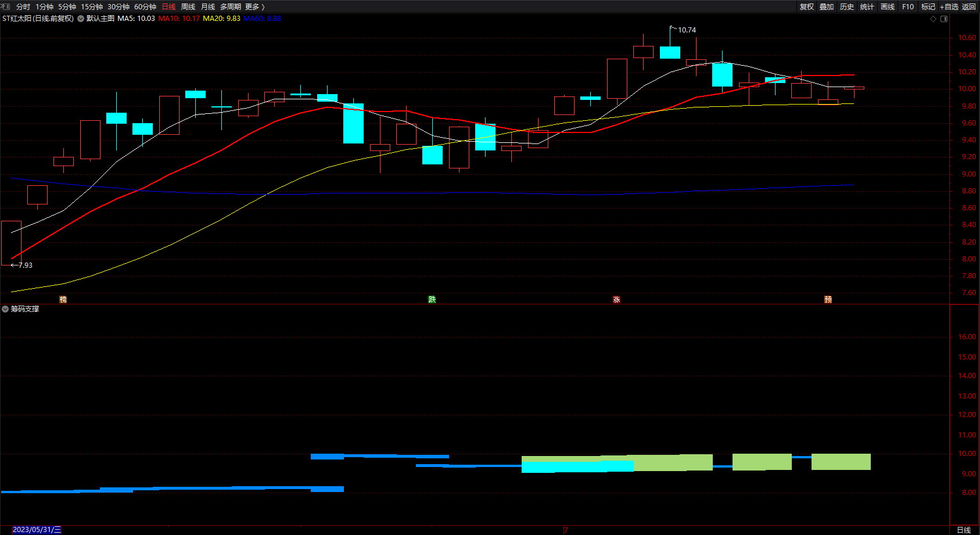Click the 16.00 tick on lower price axis
The height and width of the screenshot is (535, 980).
967,337
